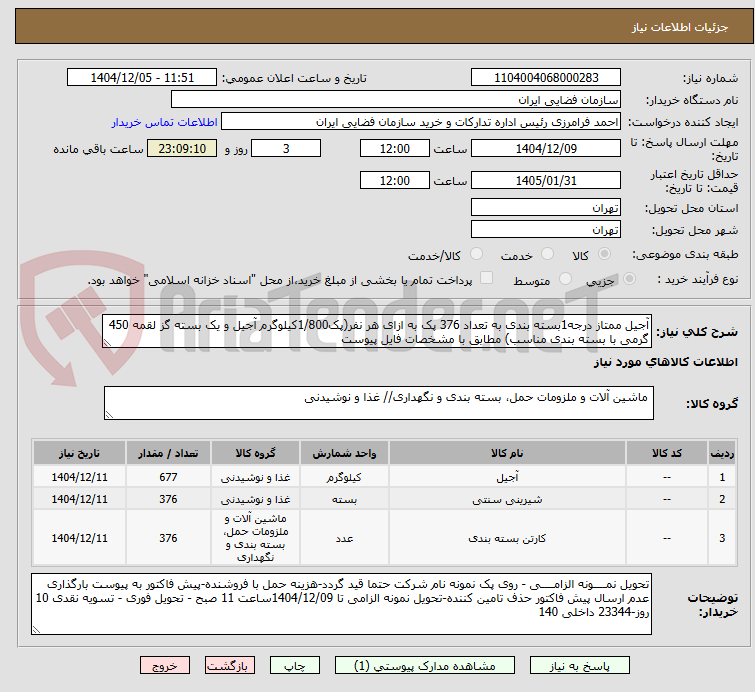Screen dimensions: 755x692
Task: Click the عدد unit cell
Action: click(344, 538)
